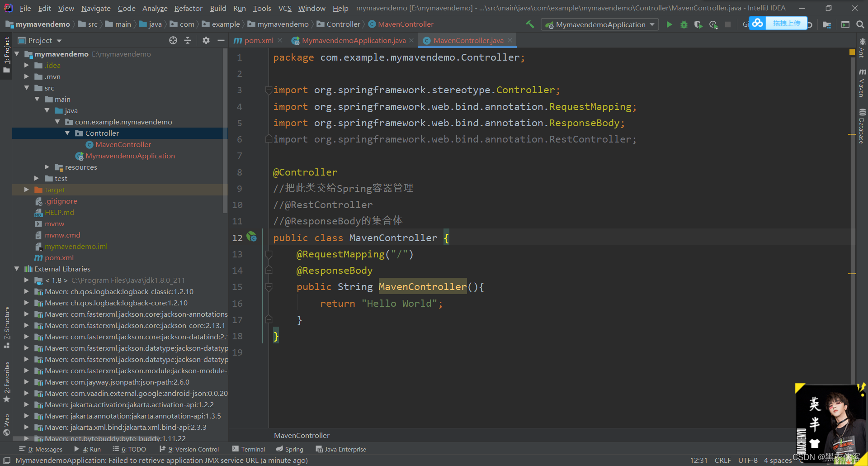The image size is (868, 466).
Task: Expand the target folder
Action: pyautogui.click(x=27, y=190)
